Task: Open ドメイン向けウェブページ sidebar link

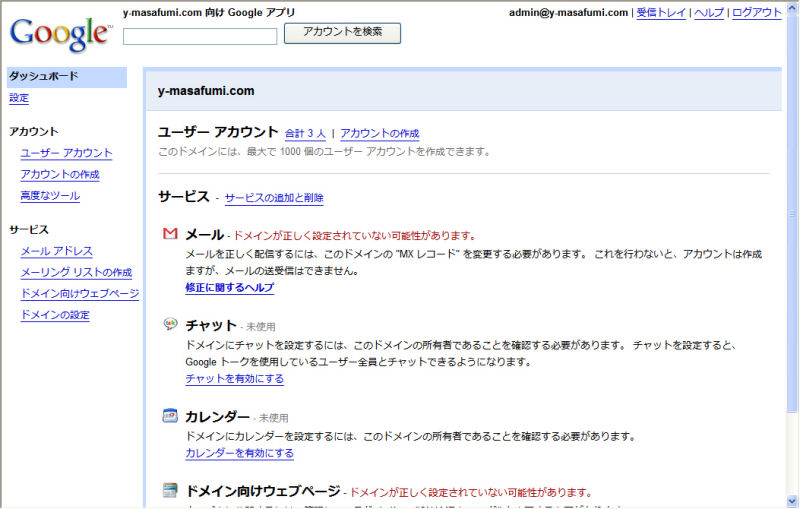Action: tap(80, 293)
